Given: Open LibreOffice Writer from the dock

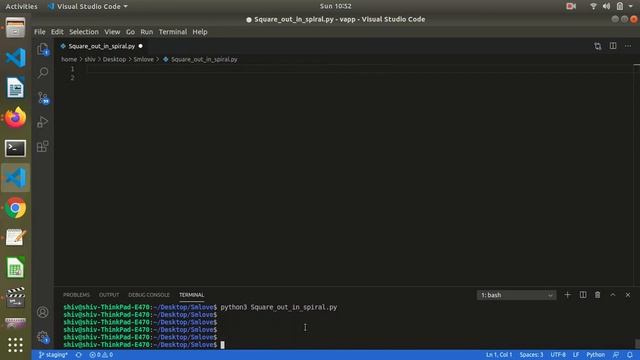Looking at the screenshot, I should tap(16, 88).
